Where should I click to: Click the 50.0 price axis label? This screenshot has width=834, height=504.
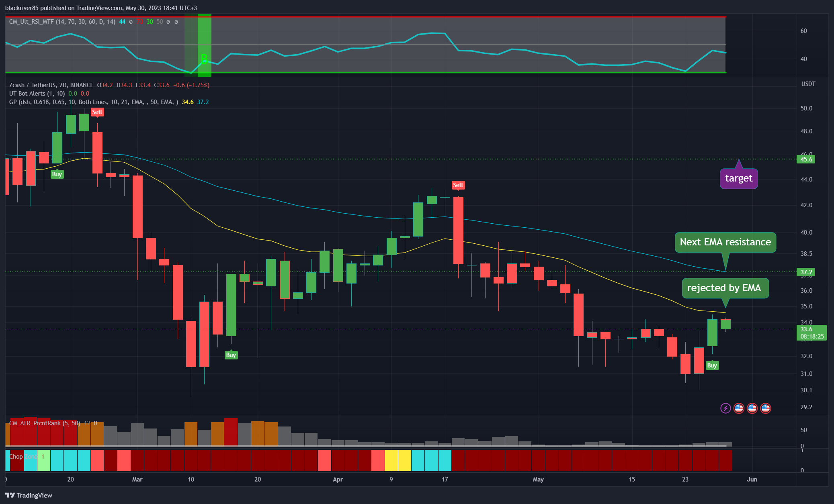806,108
